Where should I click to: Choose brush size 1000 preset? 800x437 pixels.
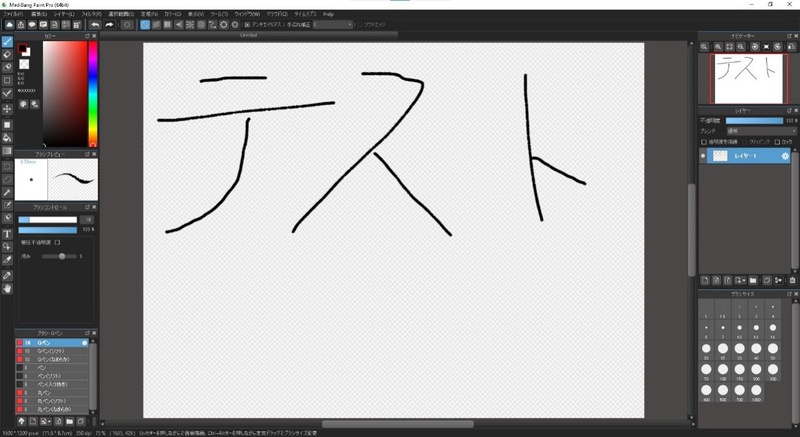756,393
